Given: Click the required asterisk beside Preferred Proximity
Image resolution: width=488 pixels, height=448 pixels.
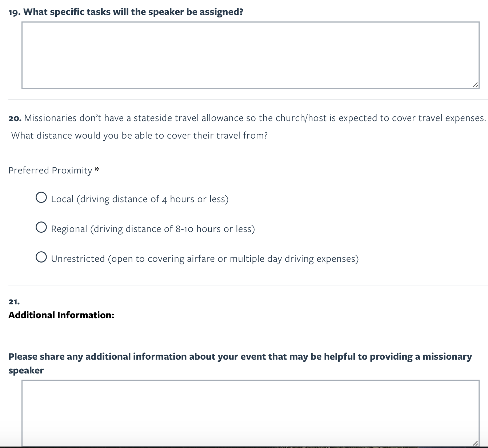Looking at the screenshot, I should tap(97, 170).
